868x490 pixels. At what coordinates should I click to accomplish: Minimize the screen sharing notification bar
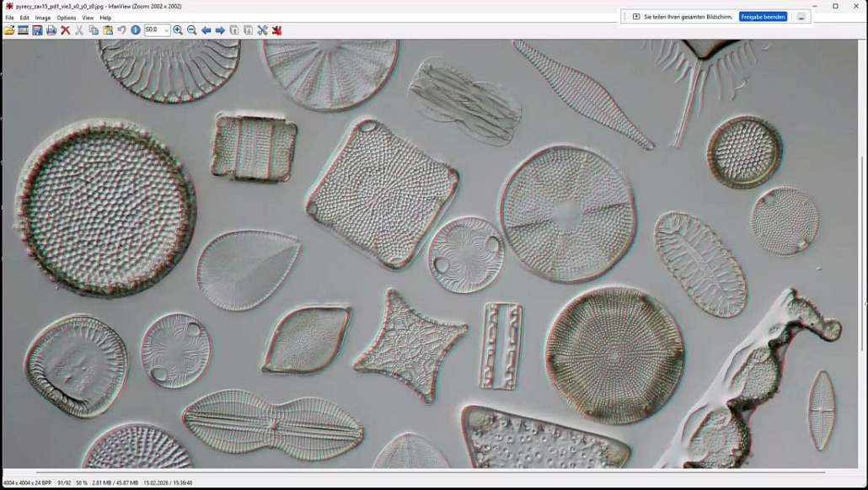click(x=801, y=17)
